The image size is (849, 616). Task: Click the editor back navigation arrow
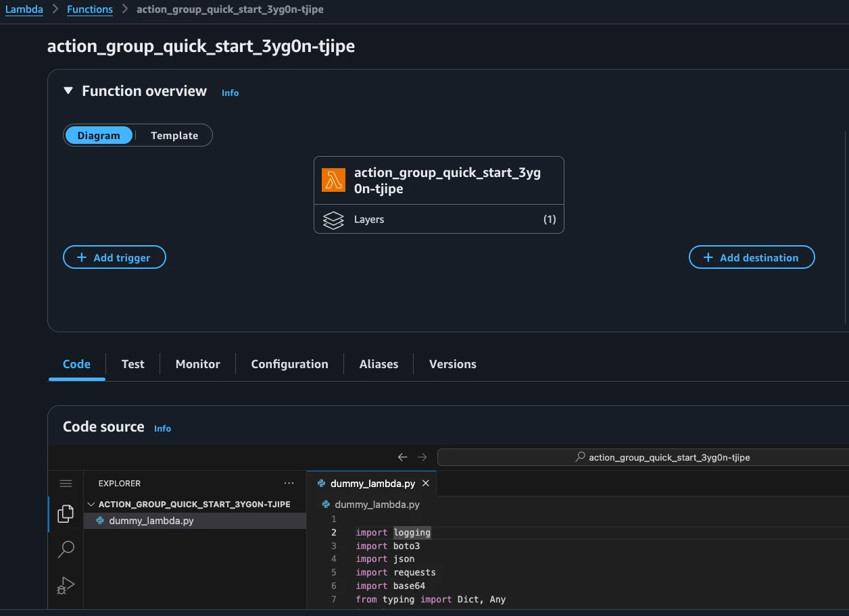[403, 457]
